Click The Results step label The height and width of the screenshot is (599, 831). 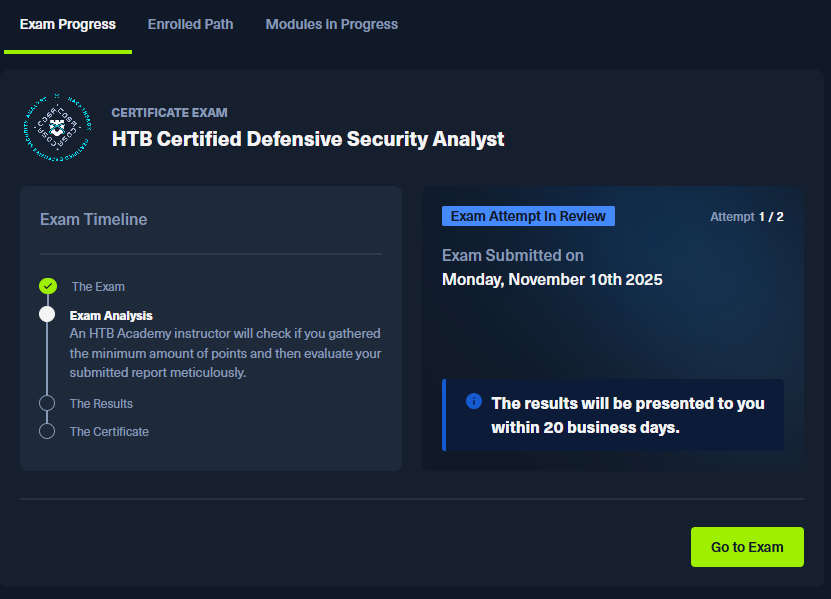coord(101,404)
